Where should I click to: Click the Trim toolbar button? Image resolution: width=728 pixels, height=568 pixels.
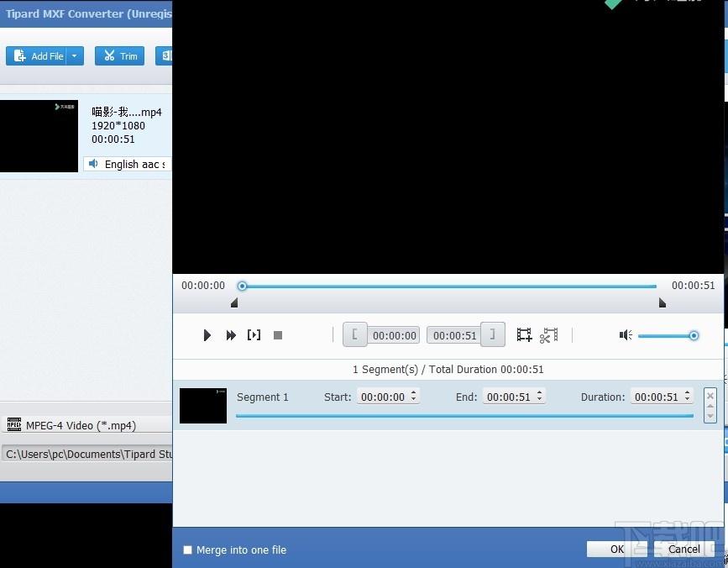click(x=120, y=56)
